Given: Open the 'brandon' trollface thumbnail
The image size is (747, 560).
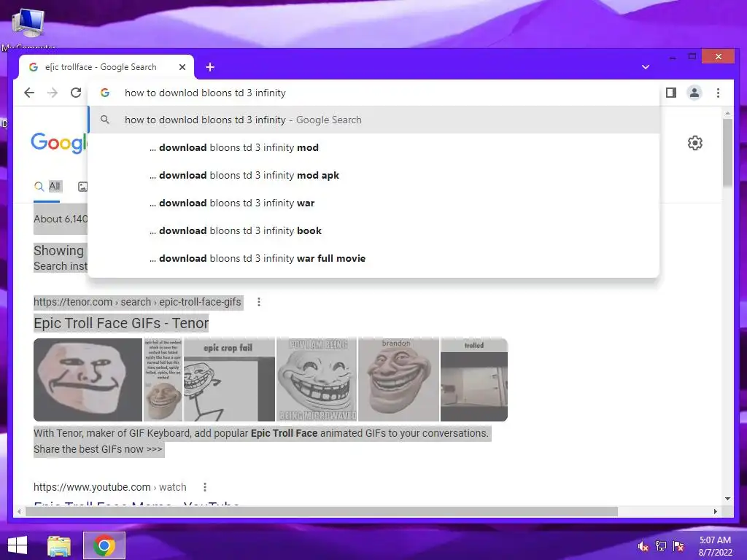Looking at the screenshot, I should click(x=398, y=379).
